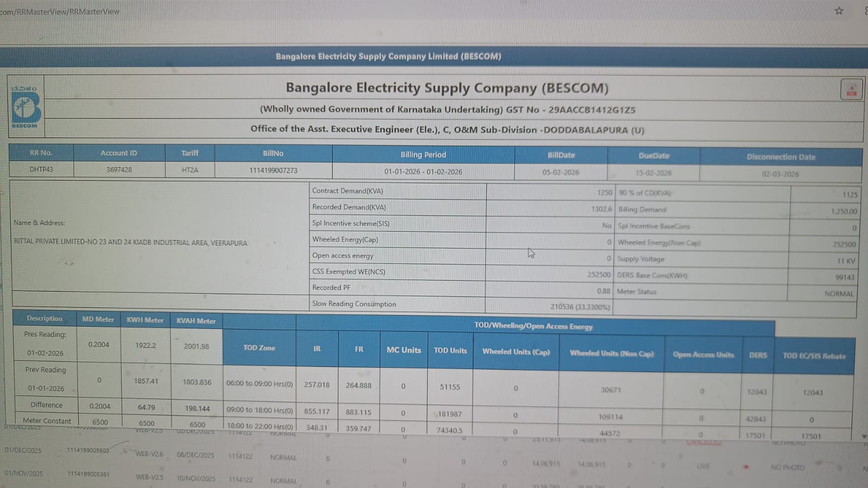This screenshot has height=488, width=868.
Task: Click KWH difference value 64.79
Action: 146,407
